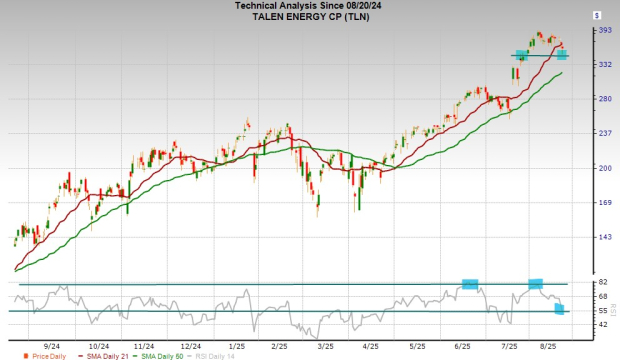This screenshot has width=620, height=360.
Task: Click the 55 RSI axis label
Action: click(603, 311)
